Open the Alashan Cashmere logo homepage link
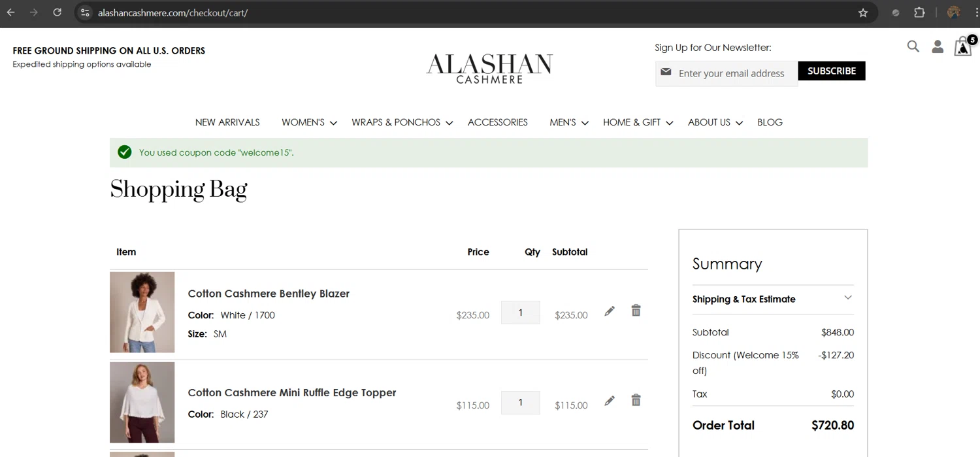This screenshot has height=457, width=980. coord(489,69)
